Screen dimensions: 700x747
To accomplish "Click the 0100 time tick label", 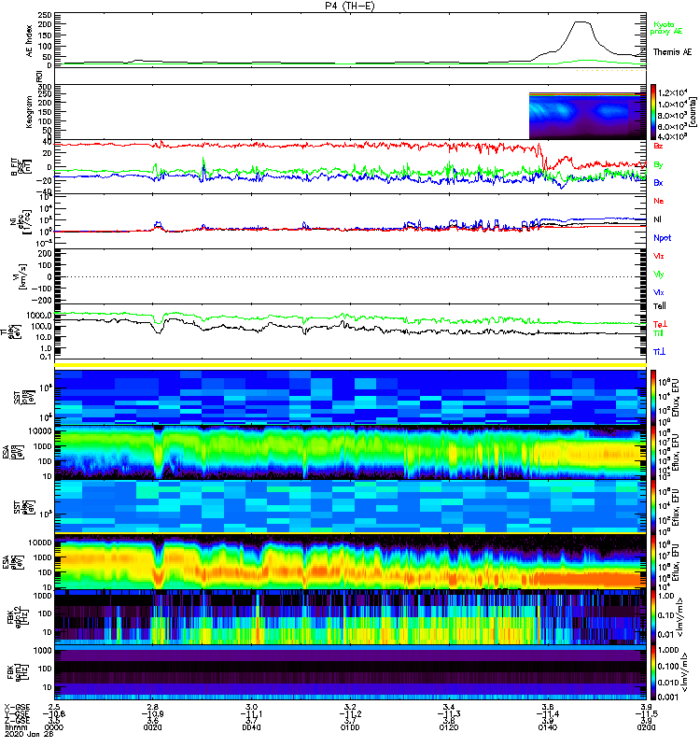I will (x=350, y=727).
